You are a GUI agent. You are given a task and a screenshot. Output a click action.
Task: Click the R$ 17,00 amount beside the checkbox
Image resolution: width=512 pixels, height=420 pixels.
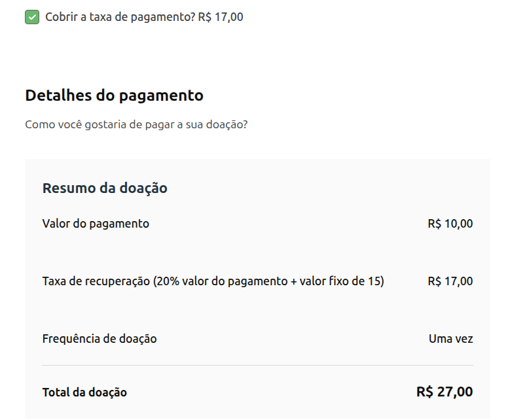(221, 17)
